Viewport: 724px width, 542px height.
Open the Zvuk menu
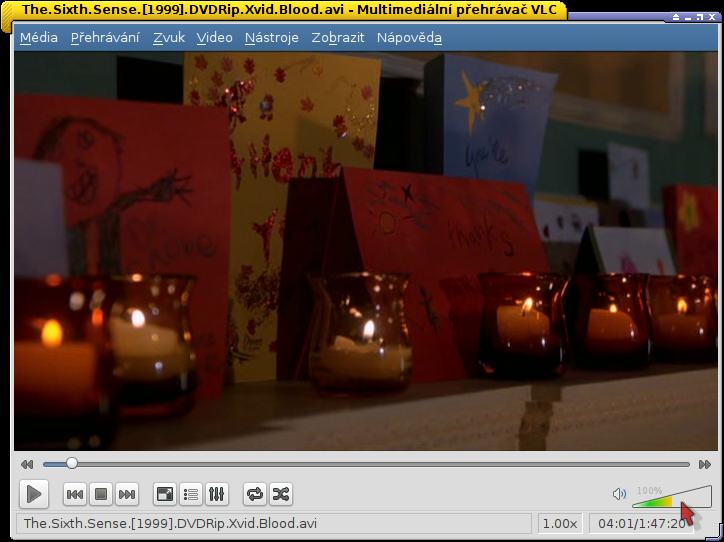click(x=169, y=37)
